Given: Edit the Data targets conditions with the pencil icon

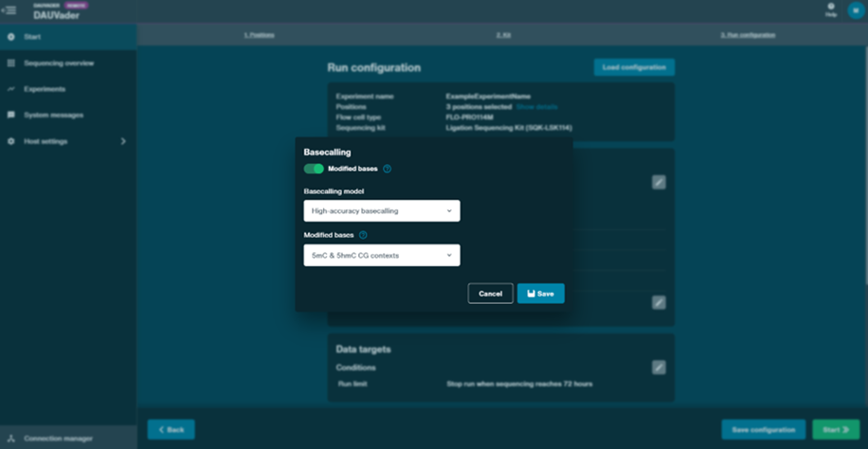Looking at the screenshot, I should [x=659, y=367].
